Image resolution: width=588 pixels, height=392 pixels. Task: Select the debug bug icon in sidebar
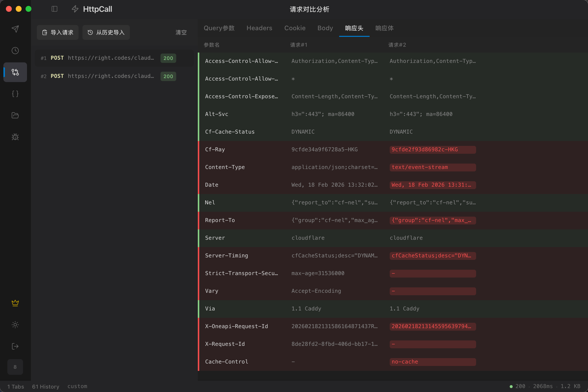(x=15, y=137)
